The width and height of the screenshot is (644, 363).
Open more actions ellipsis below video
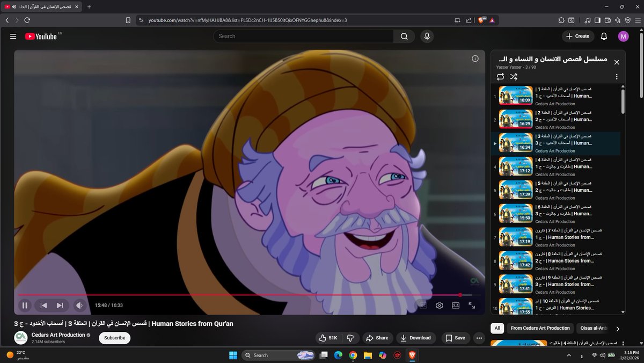[x=479, y=338]
